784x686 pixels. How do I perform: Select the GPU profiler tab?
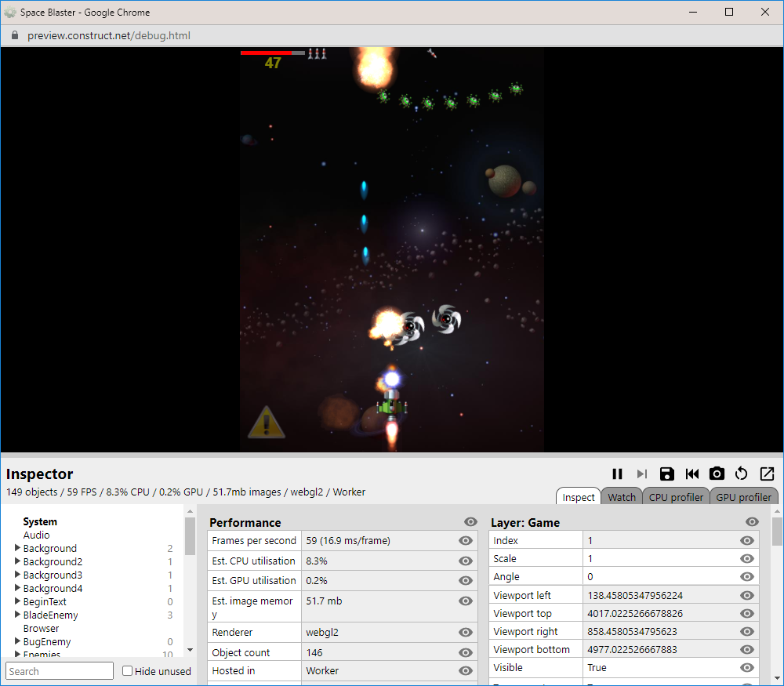click(743, 496)
